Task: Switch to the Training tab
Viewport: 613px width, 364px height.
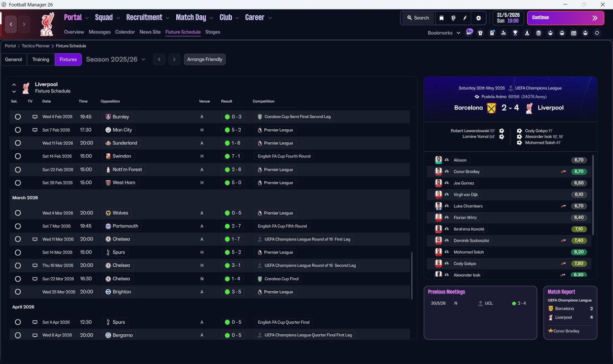Action: tap(41, 59)
